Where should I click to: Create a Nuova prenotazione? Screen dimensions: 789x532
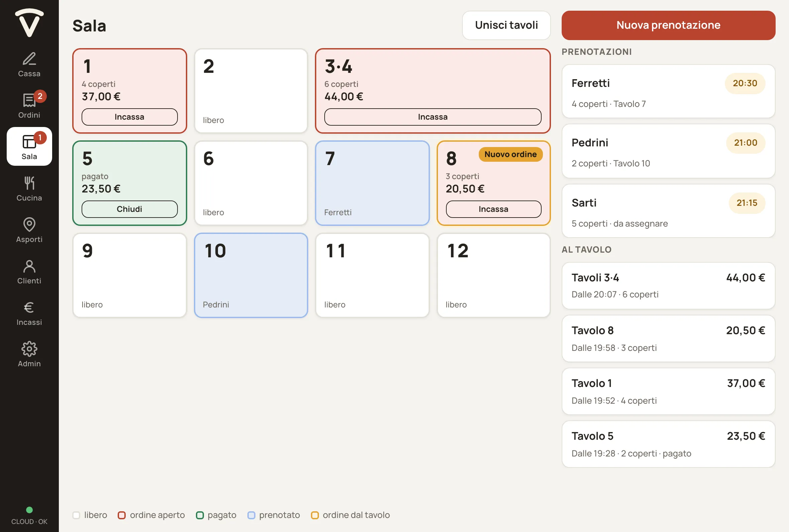pos(668,25)
